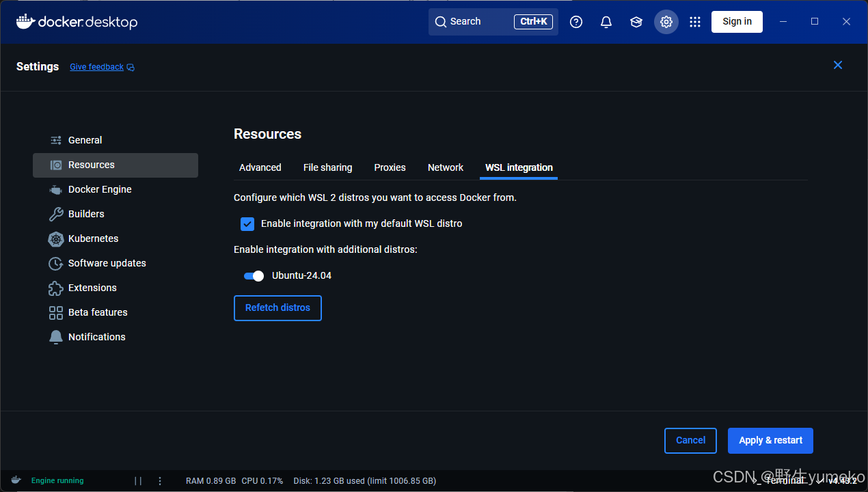868x492 pixels.
Task: Click the Resources sidebar icon
Action: pos(56,165)
